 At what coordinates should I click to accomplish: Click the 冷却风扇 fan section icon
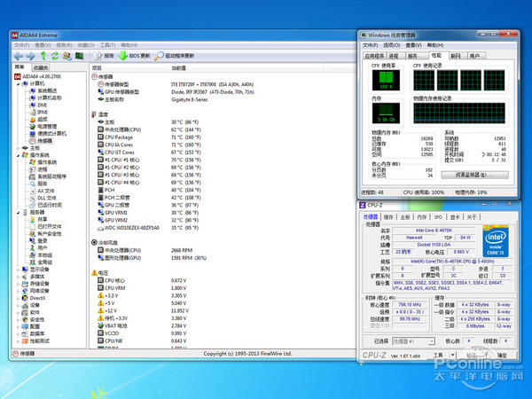click(x=94, y=243)
